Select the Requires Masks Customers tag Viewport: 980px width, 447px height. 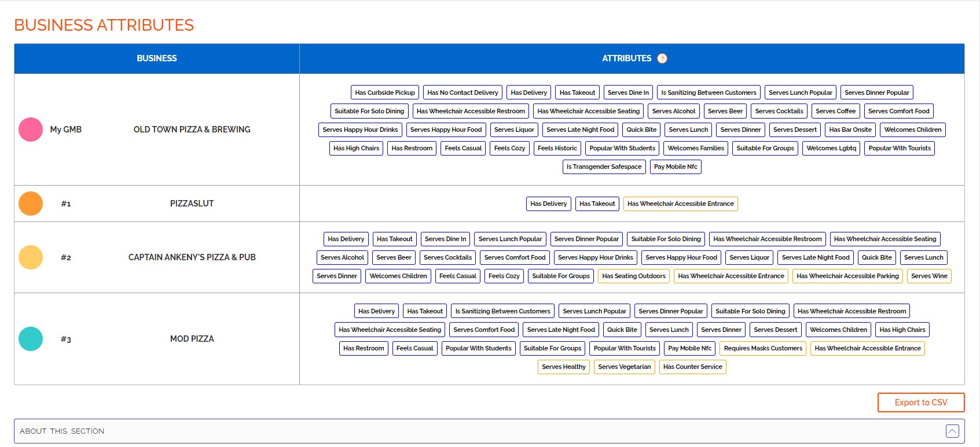[762, 348]
